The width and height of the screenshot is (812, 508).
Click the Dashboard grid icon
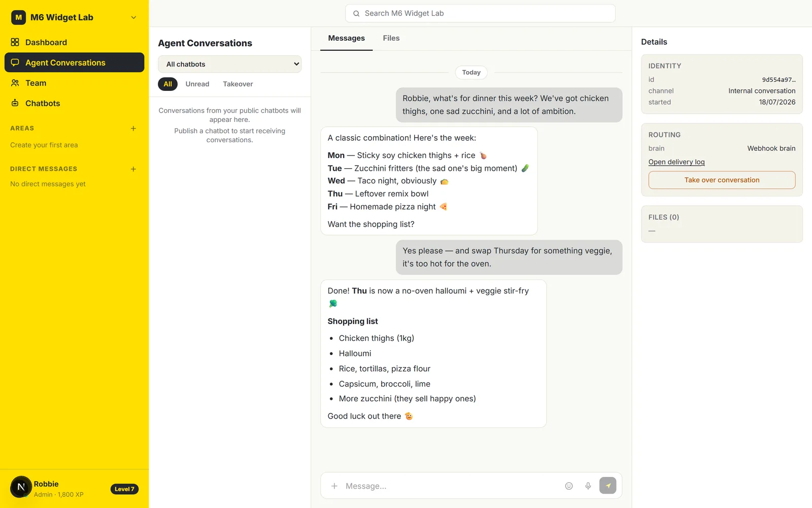[x=15, y=42]
